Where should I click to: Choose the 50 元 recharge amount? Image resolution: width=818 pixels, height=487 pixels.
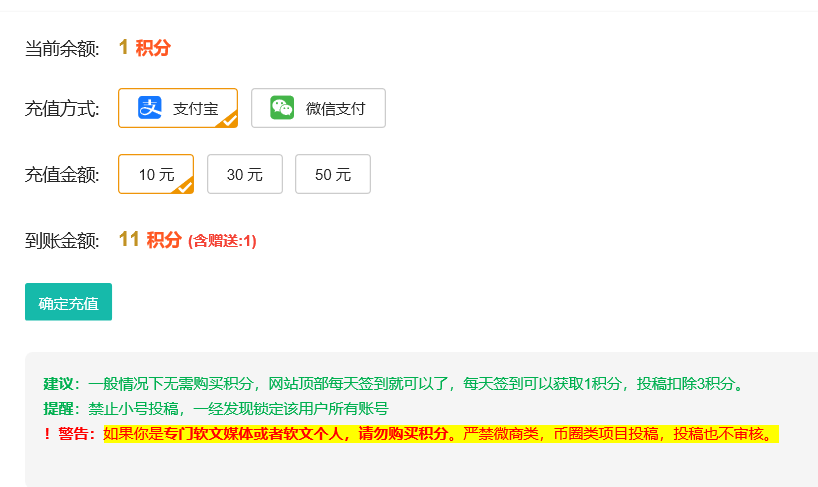tap(333, 174)
